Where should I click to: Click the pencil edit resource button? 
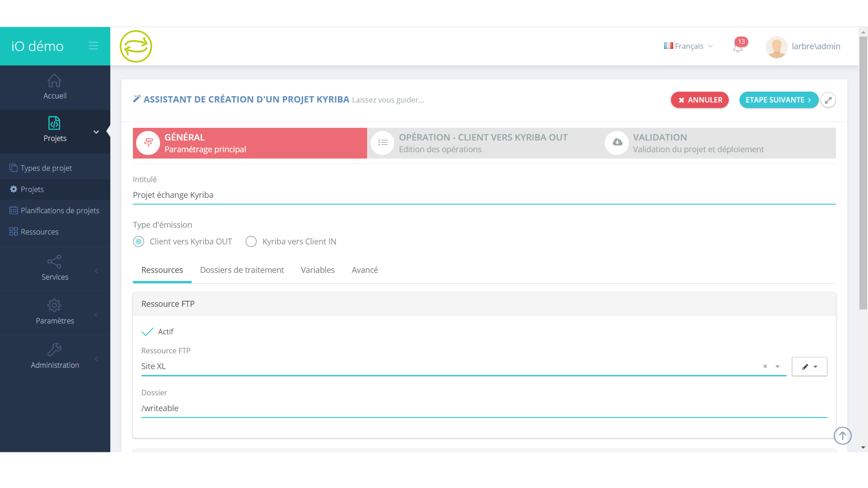pos(805,366)
